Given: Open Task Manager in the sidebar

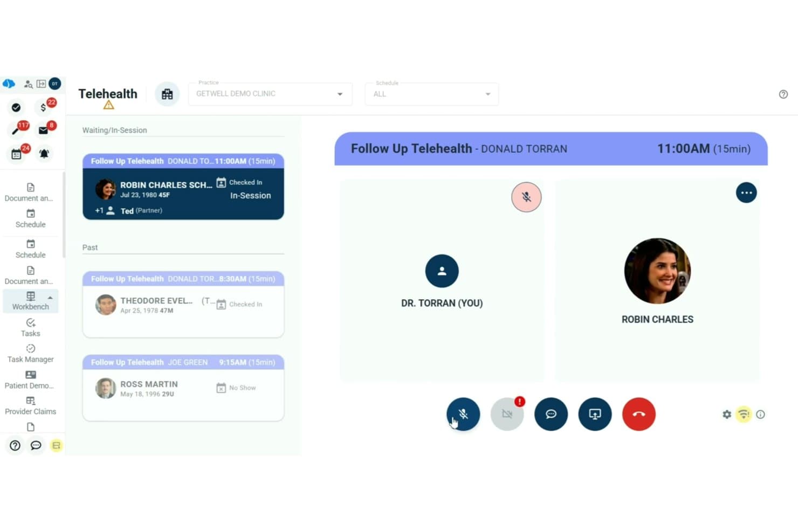Looking at the screenshot, I should coord(31,354).
